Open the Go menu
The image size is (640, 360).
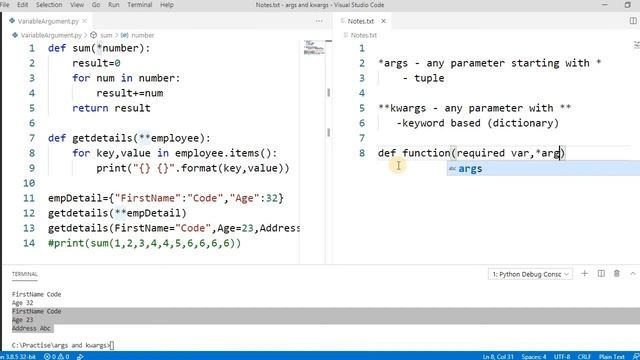tap(96, 5)
